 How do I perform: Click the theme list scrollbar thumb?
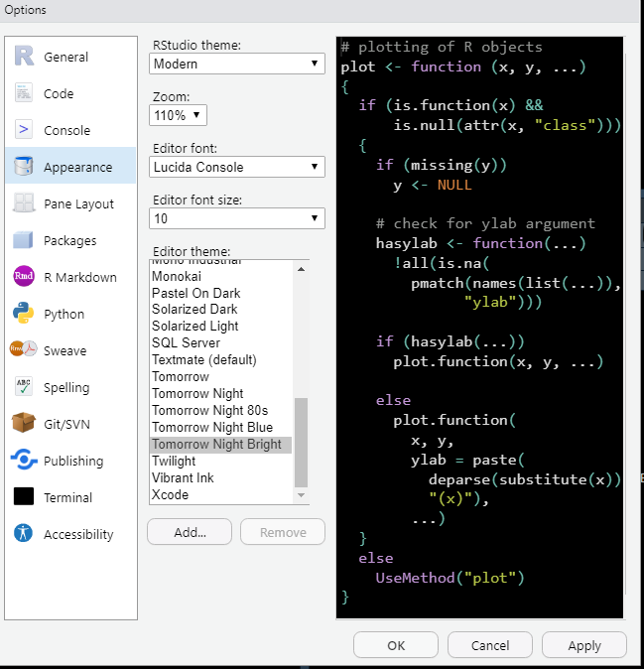301,442
